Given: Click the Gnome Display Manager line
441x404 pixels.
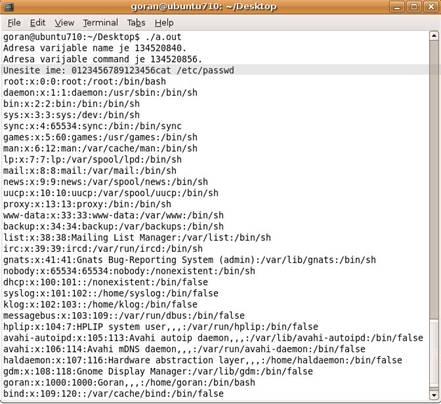Looking at the screenshot, I should (158, 372).
